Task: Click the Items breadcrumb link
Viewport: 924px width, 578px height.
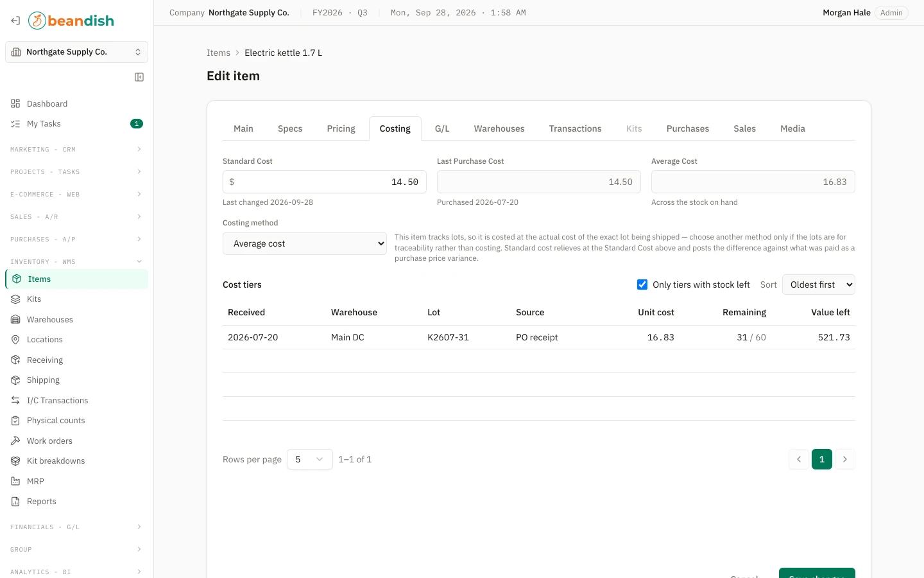Action: click(218, 53)
